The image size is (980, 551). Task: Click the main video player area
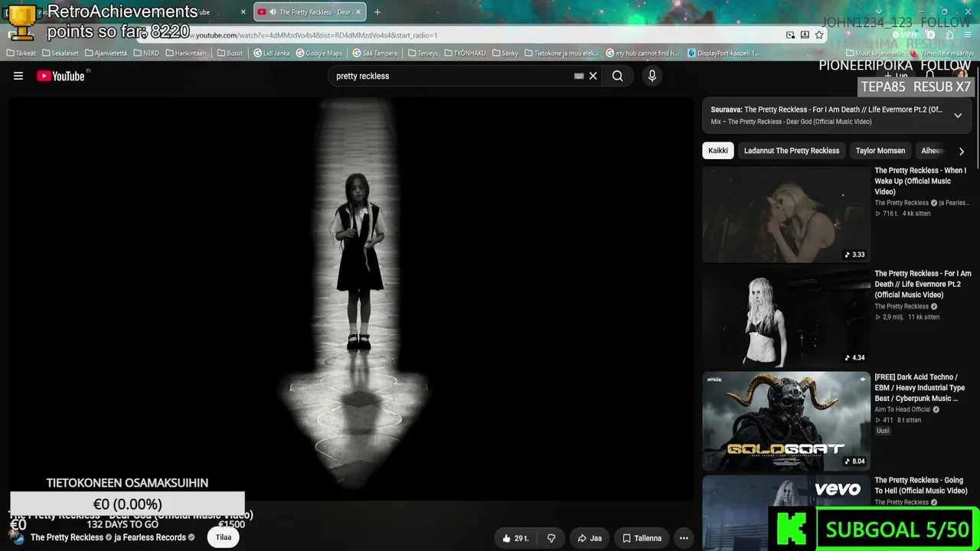coord(351,298)
